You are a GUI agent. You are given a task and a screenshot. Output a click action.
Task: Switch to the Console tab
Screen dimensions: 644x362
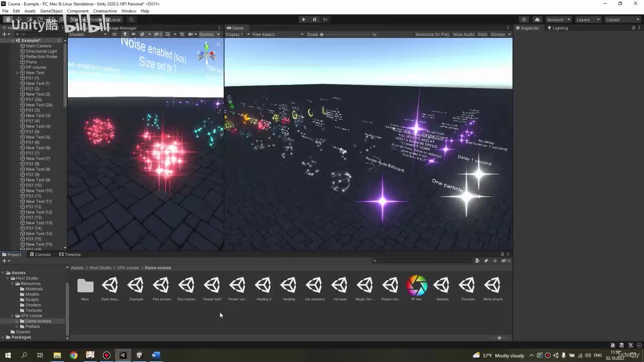(x=40, y=254)
